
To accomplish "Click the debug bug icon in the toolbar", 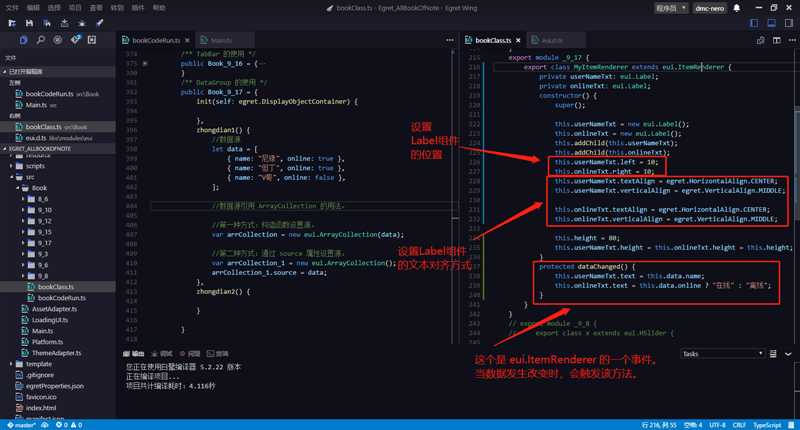I will tap(82, 23).
